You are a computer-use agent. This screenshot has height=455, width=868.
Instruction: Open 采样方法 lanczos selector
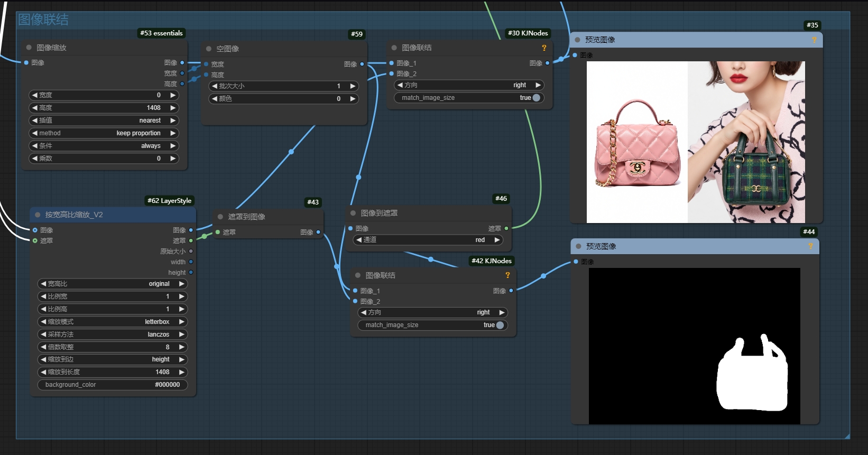click(x=113, y=335)
